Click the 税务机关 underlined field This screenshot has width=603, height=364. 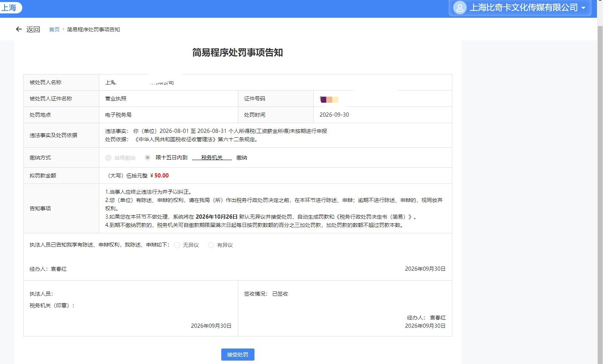212,157
